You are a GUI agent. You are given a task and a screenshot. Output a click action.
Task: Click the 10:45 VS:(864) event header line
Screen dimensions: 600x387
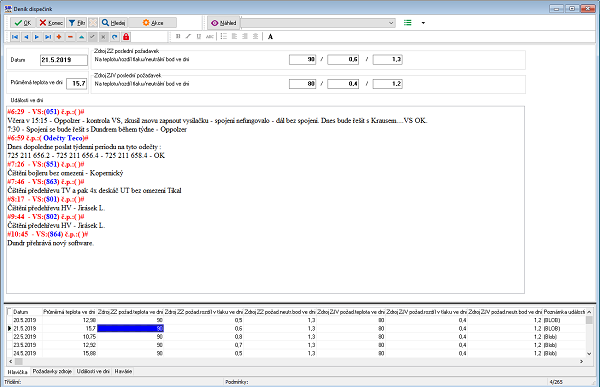[48, 234]
